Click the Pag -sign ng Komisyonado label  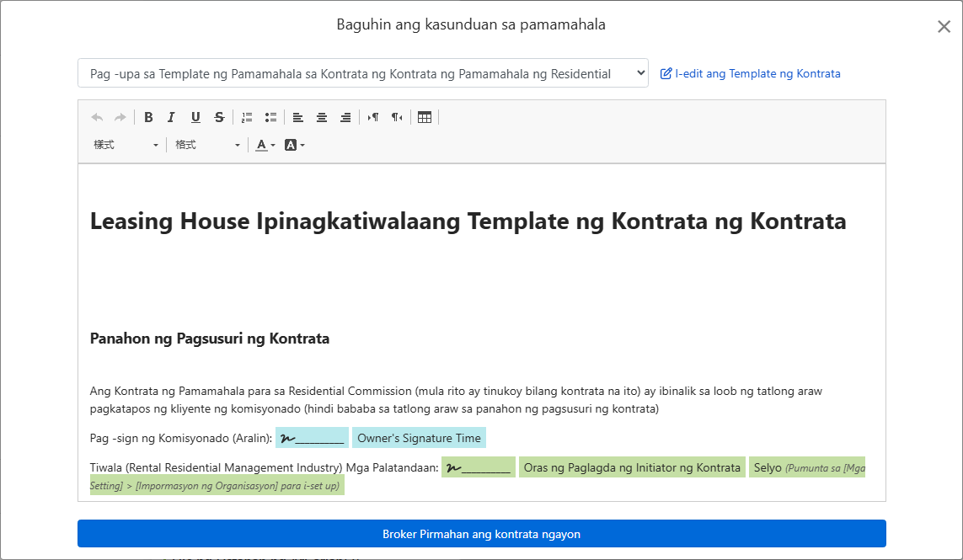181,438
